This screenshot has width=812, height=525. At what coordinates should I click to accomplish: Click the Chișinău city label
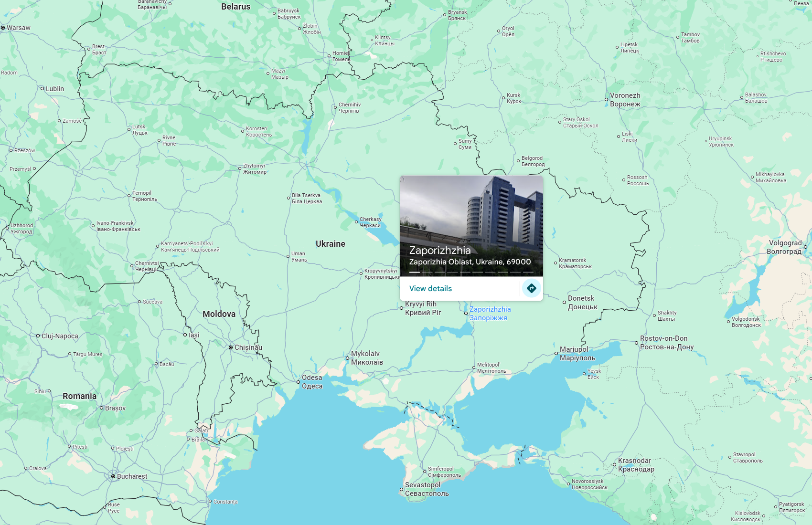(248, 347)
